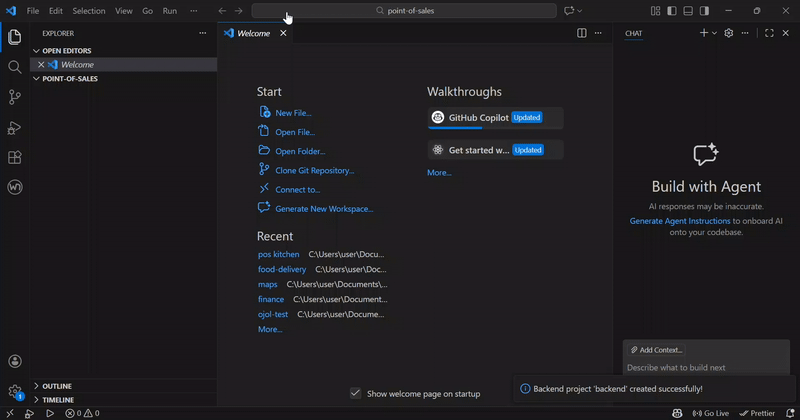Open recent project food-delivery
The height and width of the screenshot is (420, 800).
282,269
